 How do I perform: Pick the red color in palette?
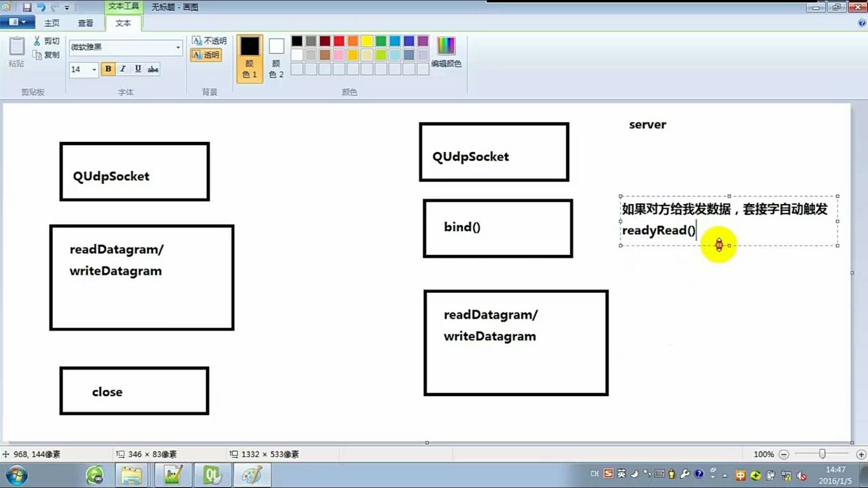click(x=339, y=41)
